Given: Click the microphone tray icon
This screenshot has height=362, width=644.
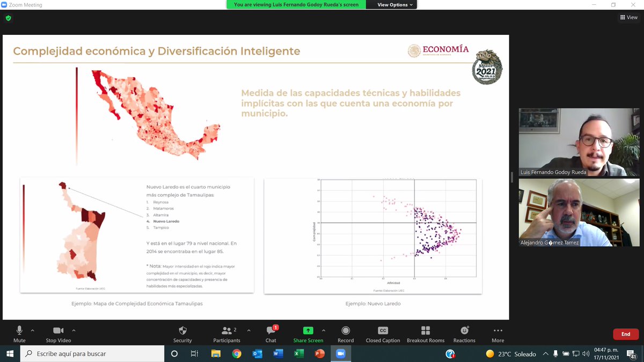Looking at the screenshot, I should [x=555, y=354].
